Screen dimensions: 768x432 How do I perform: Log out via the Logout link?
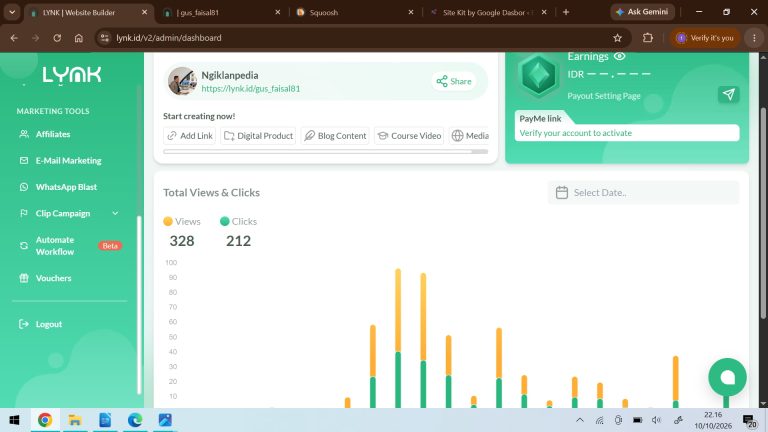(41, 324)
